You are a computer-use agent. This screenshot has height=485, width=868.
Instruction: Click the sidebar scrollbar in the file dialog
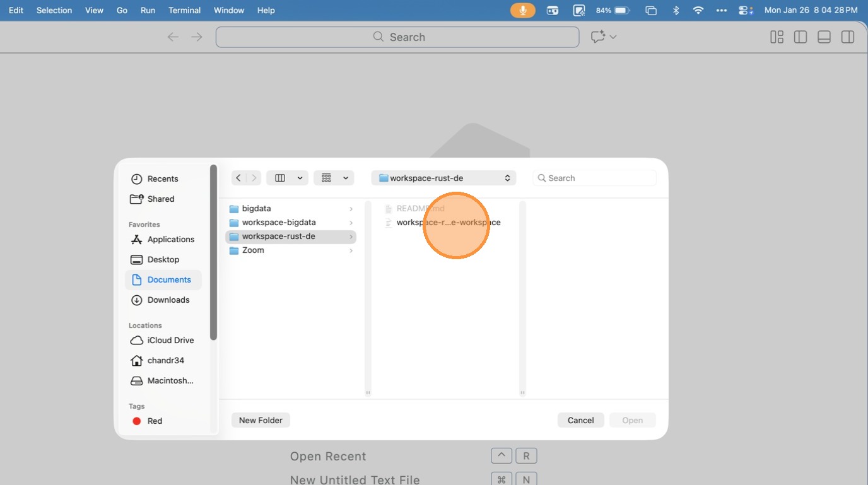[x=213, y=252]
